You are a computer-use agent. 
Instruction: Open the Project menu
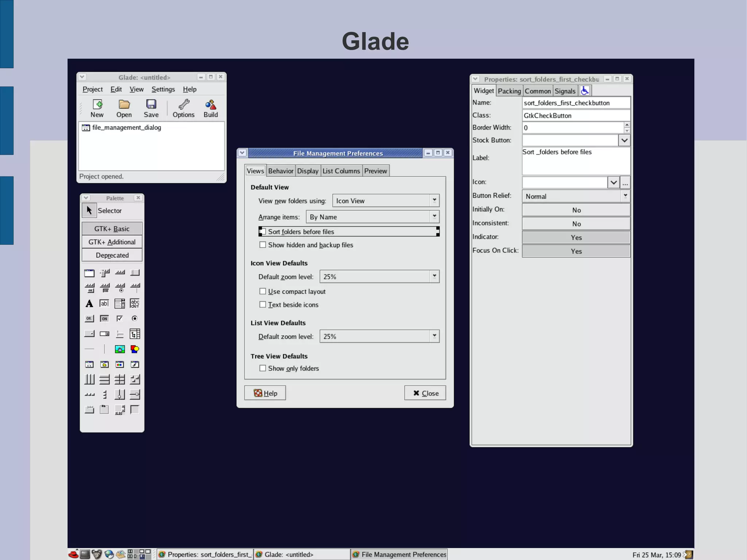pos(93,89)
